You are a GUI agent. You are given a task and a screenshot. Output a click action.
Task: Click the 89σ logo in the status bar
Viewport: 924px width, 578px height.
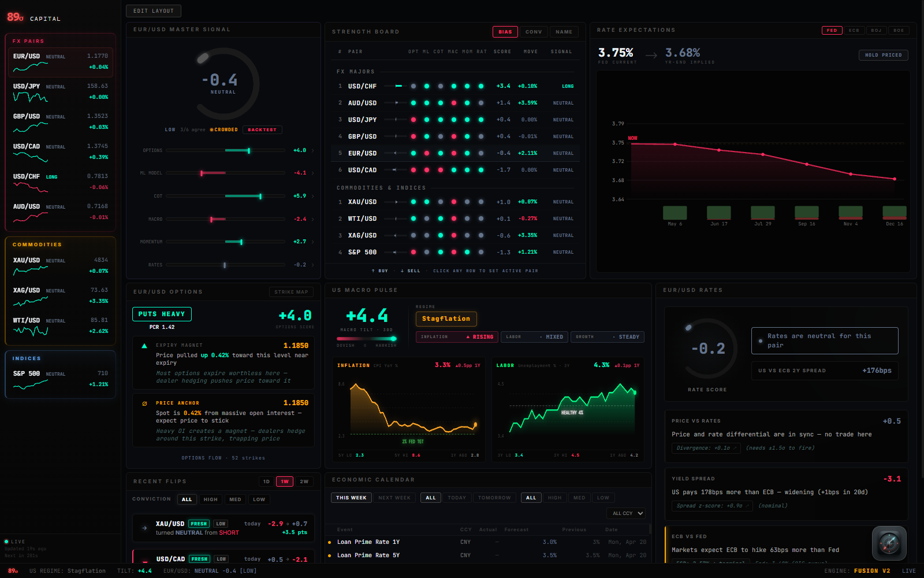pyautogui.click(x=12, y=571)
